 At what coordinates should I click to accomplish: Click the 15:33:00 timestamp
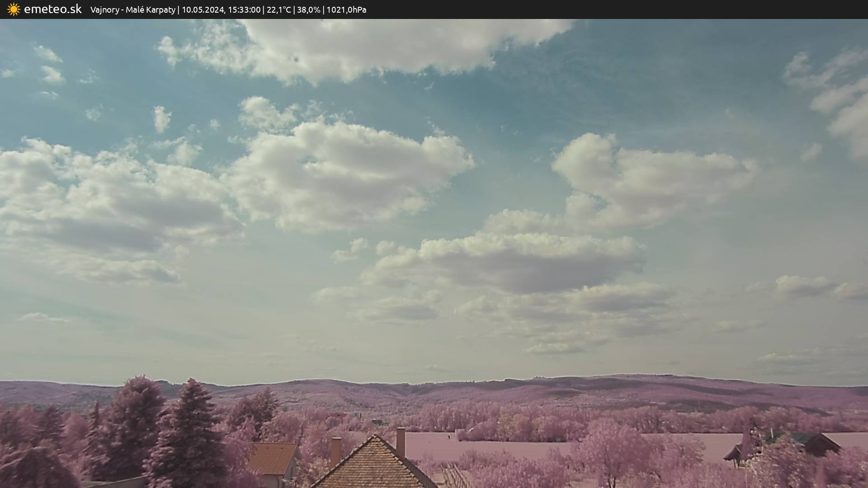click(x=244, y=10)
